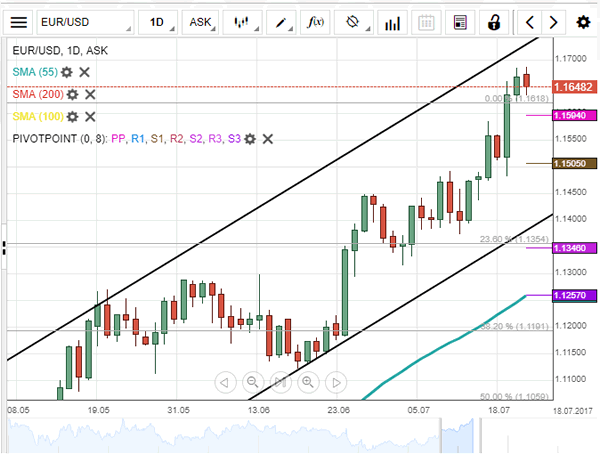600x455 pixels.
Task: Zoom in using overlay magnifier plus
Action: [x=308, y=382]
